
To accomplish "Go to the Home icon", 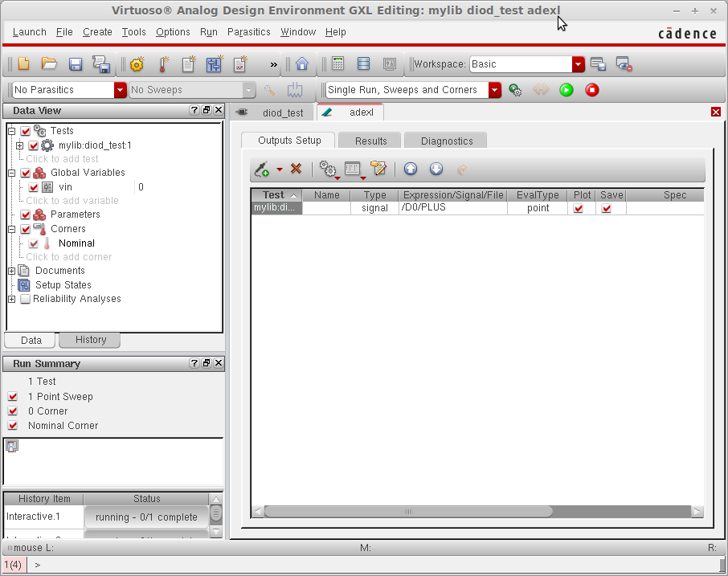I will (302, 63).
